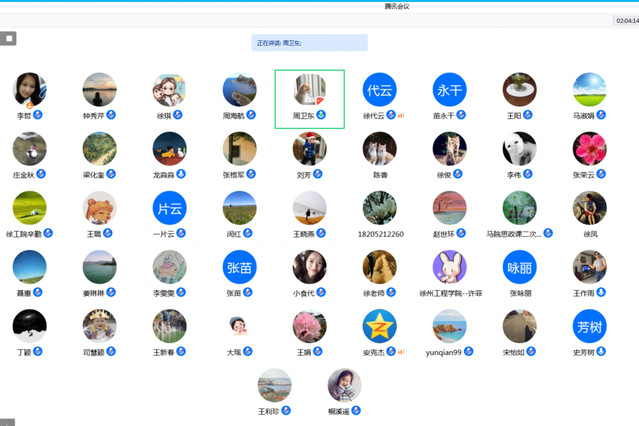Click the meeting timer showing 02:04:14
Screen dimensions: 639x426
click(x=625, y=20)
